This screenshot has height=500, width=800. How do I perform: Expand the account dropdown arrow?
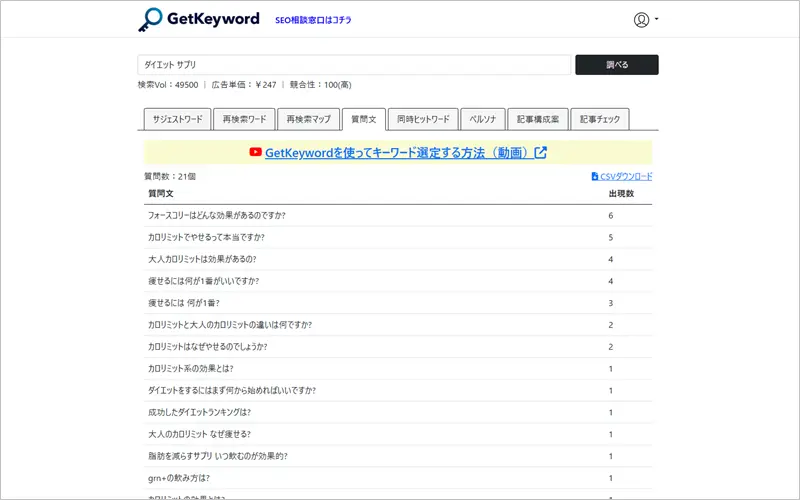(x=657, y=20)
